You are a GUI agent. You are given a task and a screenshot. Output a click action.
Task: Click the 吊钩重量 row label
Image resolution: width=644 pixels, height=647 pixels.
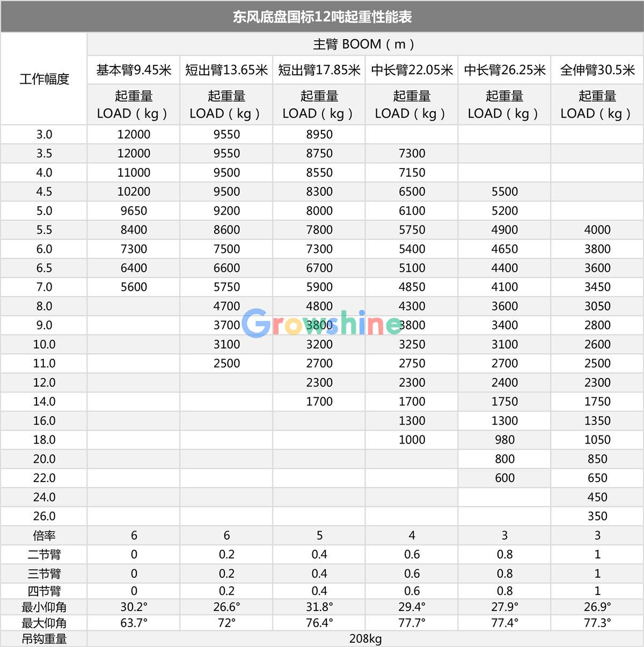tap(44, 639)
